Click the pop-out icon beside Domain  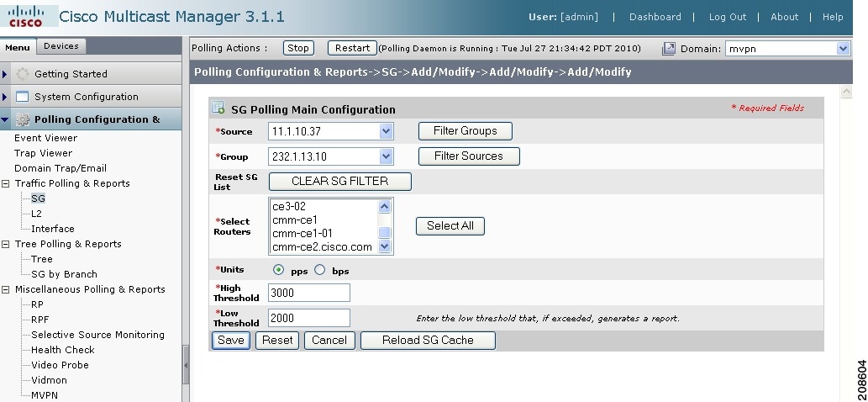tap(669, 49)
